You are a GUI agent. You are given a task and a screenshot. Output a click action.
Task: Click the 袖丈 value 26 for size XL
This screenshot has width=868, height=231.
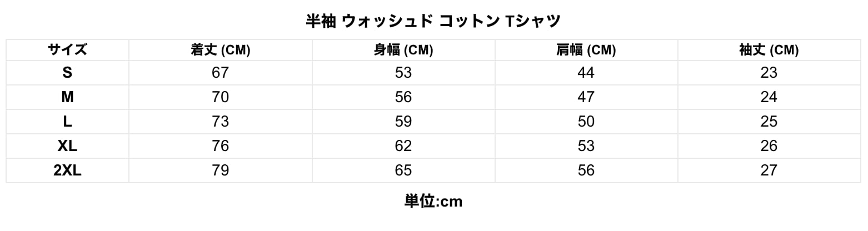[x=769, y=146]
